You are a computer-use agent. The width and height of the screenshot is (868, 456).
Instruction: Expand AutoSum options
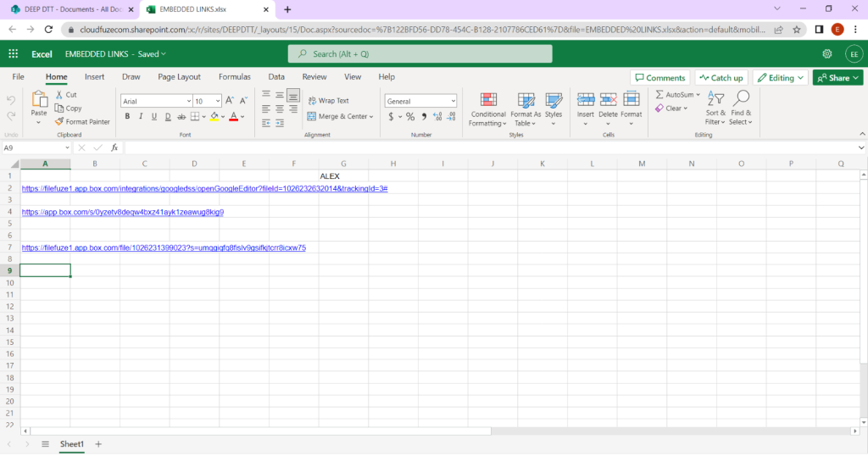[x=698, y=95]
